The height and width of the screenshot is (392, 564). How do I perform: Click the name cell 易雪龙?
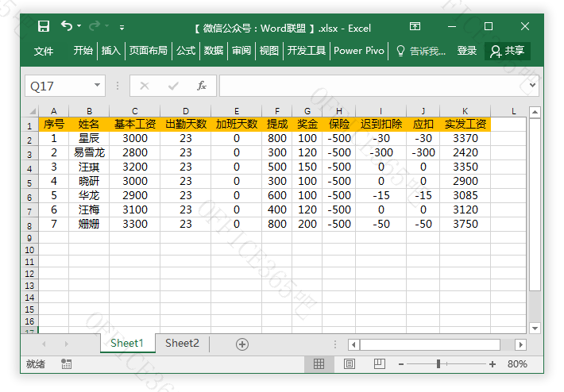coord(89,152)
